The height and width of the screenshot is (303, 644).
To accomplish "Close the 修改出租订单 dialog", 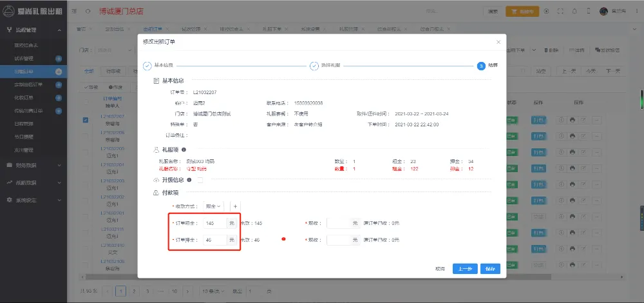I will [x=498, y=42].
